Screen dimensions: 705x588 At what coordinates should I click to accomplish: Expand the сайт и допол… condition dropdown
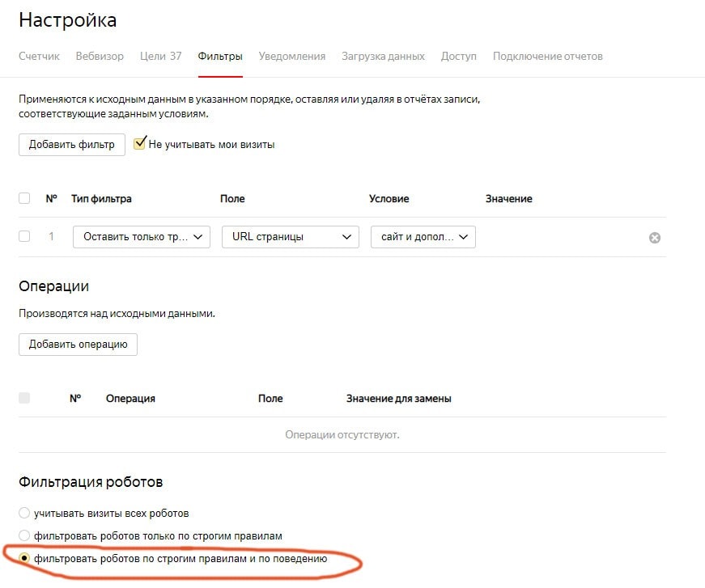coord(423,237)
